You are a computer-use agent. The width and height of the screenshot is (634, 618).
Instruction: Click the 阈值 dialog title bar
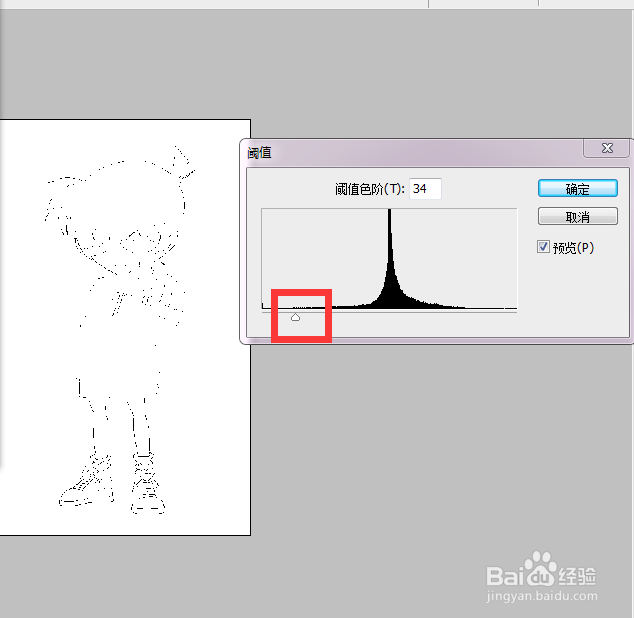click(412, 153)
